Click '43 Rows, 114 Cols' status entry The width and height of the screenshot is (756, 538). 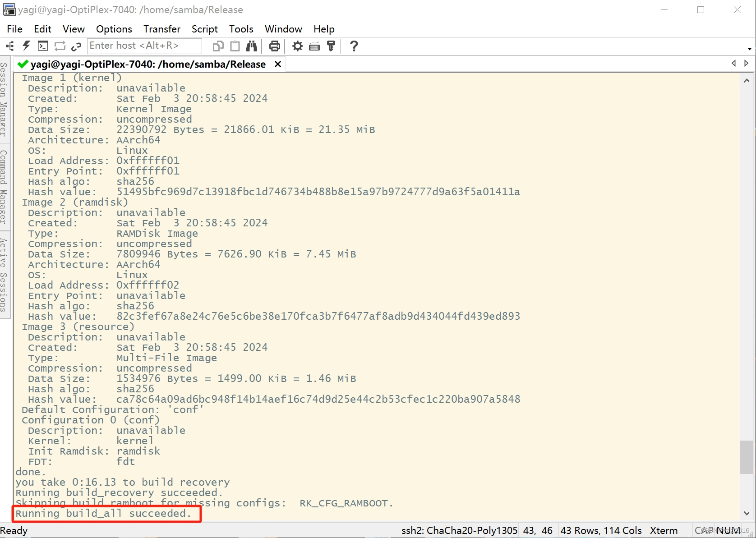click(601, 530)
